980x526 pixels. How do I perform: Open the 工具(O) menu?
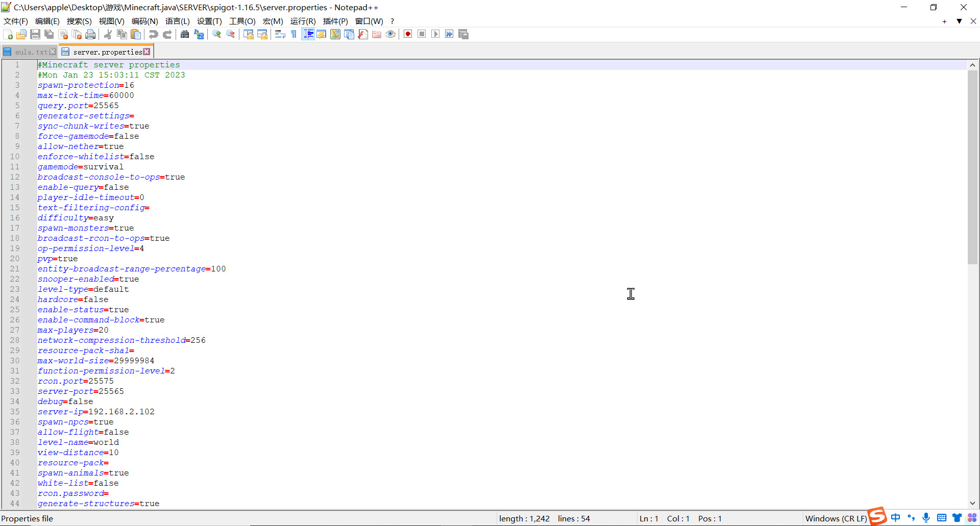[242, 21]
